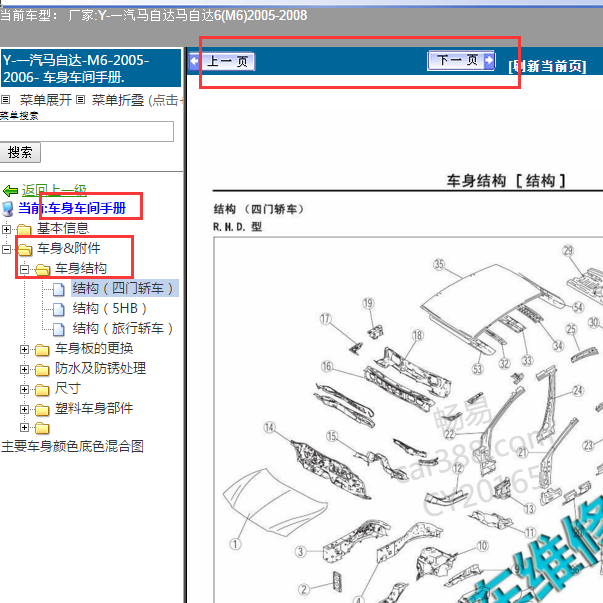Select 尺寸 tree item
This screenshot has width=603, height=603.
point(68,388)
